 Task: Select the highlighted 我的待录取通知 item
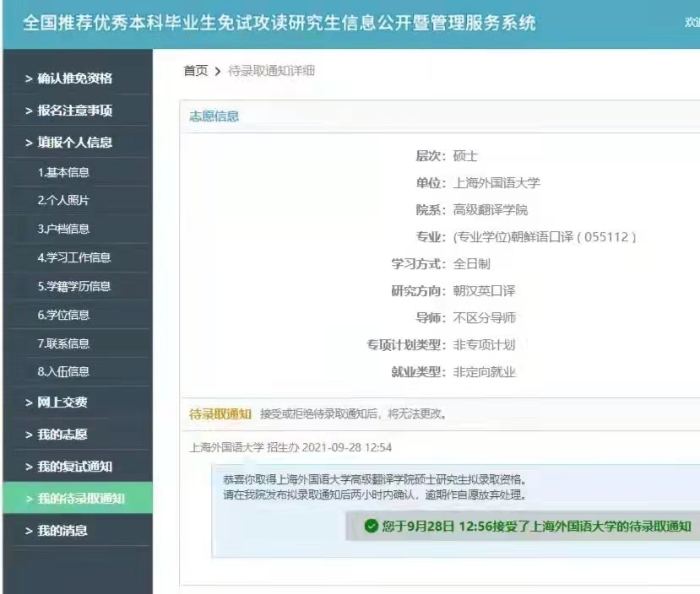(80, 499)
